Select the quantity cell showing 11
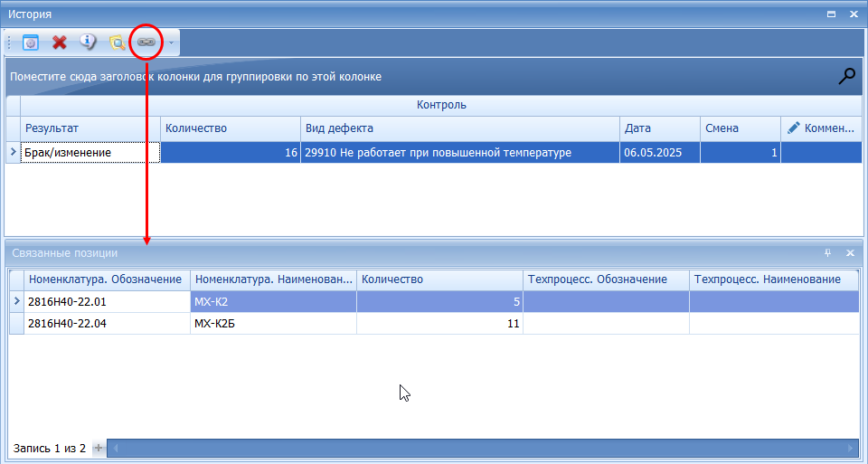This screenshot has width=868, height=464. pyautogui.click(x=439, y=324)
